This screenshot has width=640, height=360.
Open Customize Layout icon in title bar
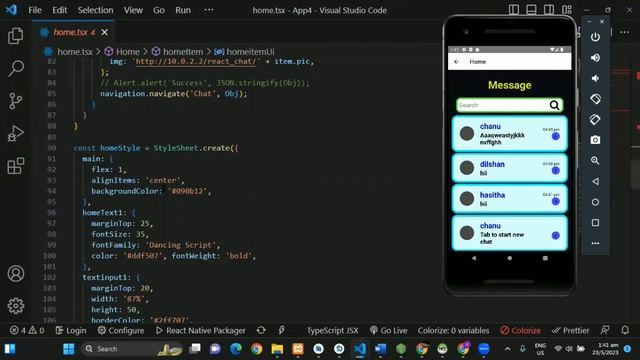pyautogui.click(x=567, y=10)
